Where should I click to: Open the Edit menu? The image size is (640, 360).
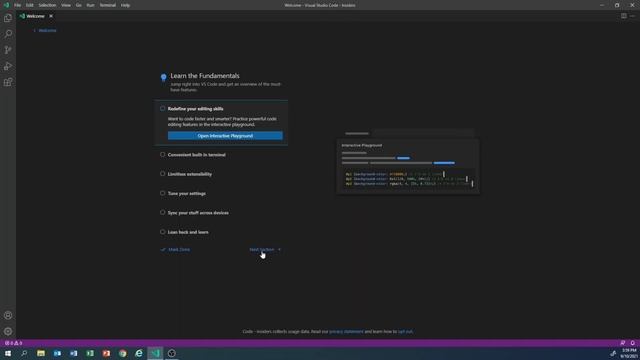30,5
